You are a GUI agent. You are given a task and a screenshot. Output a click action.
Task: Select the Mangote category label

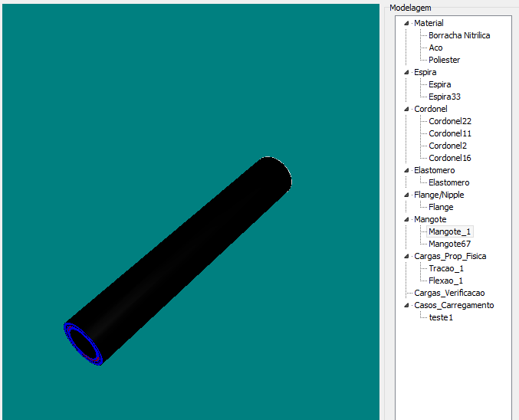(430, 219)
